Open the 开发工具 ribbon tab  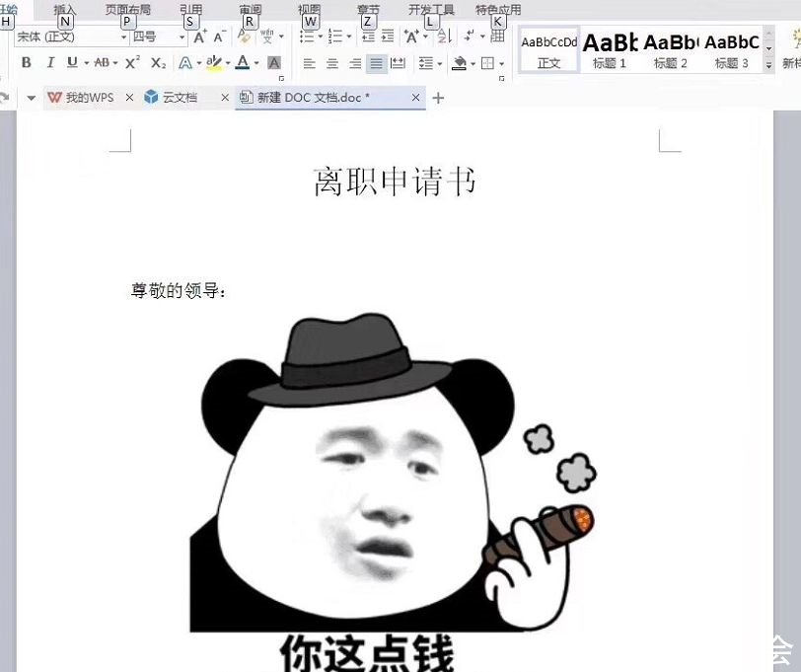(431, 9)
